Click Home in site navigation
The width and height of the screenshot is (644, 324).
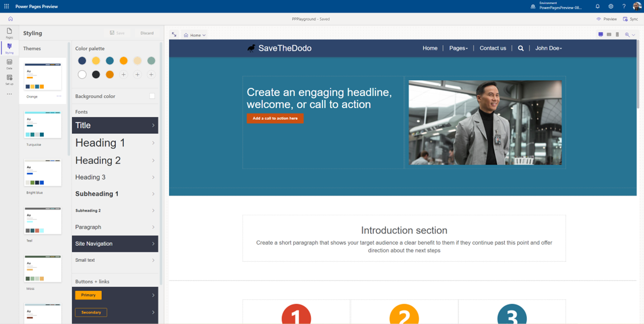point(430,48)
